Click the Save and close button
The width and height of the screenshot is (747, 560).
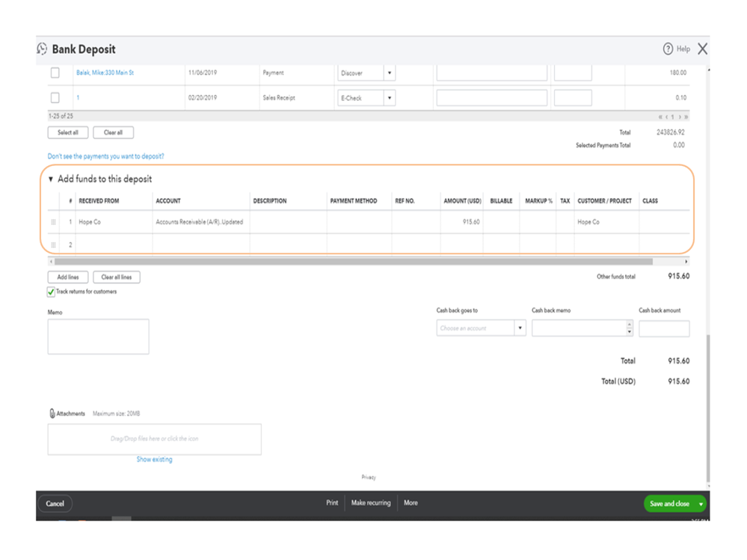coord(669,504)
